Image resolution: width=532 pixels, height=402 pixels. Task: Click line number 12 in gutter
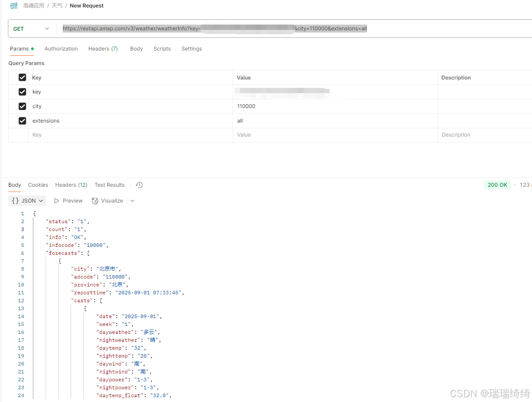21,301
